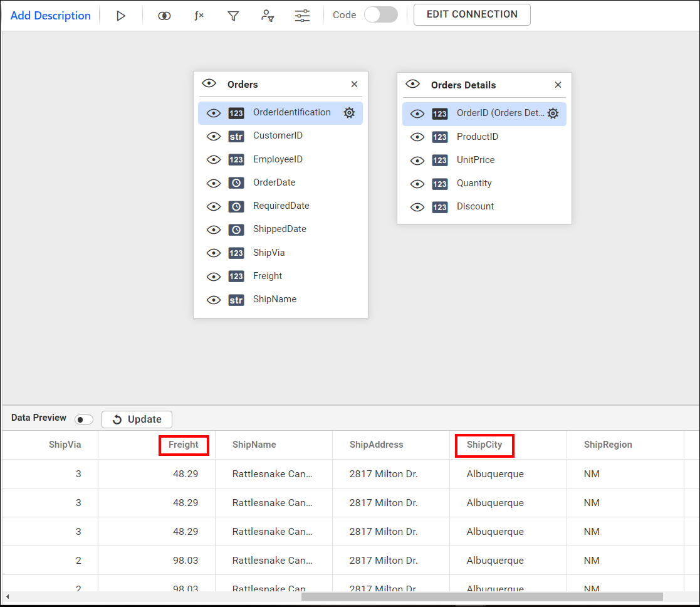Click the Update preview button
Image resolution: width=700 pixels, height=607 pixels.
137,420
